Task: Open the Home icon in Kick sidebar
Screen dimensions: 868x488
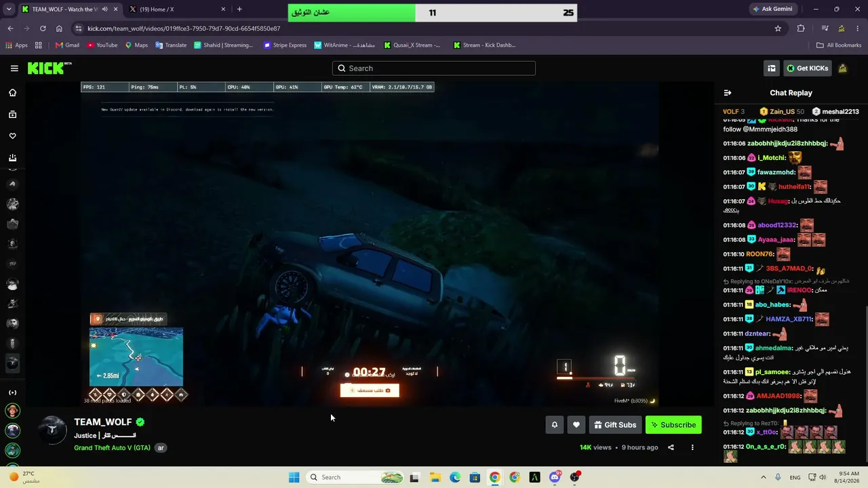Action: (12, 93)
